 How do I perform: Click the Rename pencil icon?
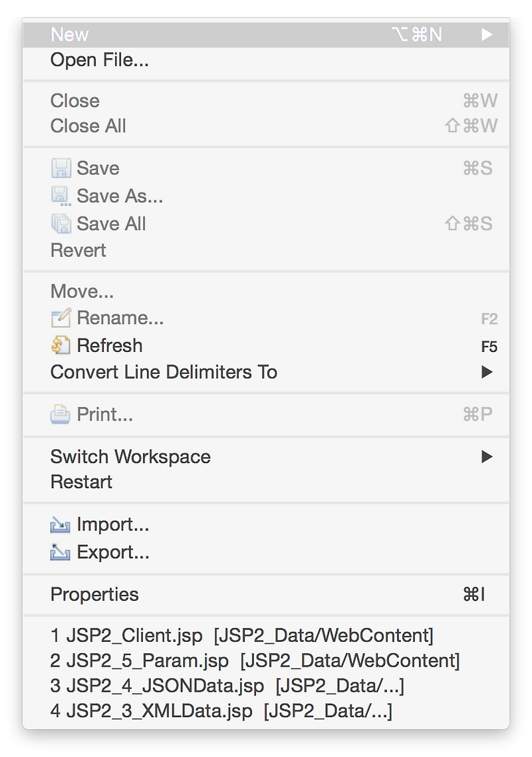[x=61, y=319]
